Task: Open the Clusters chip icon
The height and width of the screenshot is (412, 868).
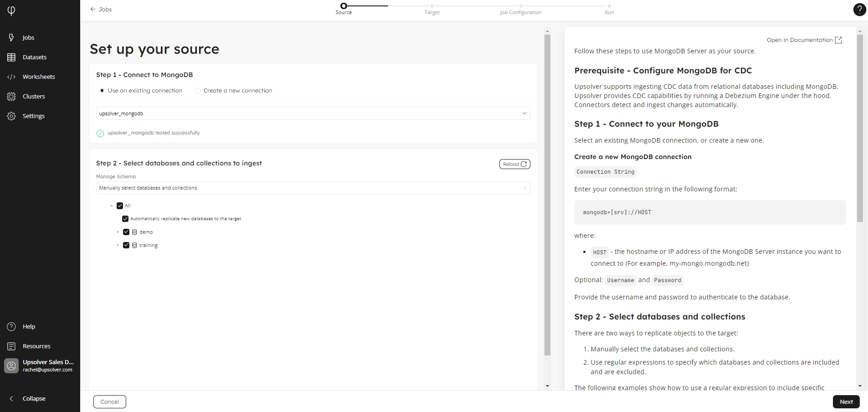Action: pyautogui.click(x=11, y=96)
